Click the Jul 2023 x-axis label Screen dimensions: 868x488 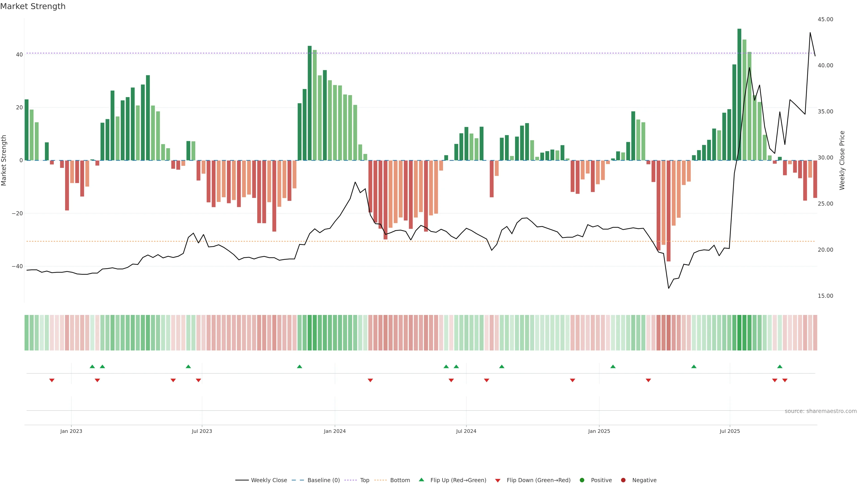click(202, 431)
